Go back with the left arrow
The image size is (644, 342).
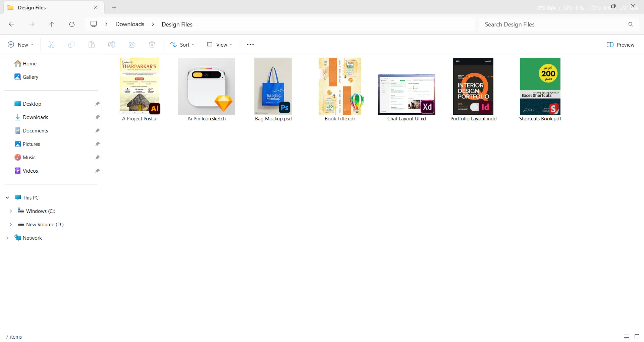(x=11, y=24)
